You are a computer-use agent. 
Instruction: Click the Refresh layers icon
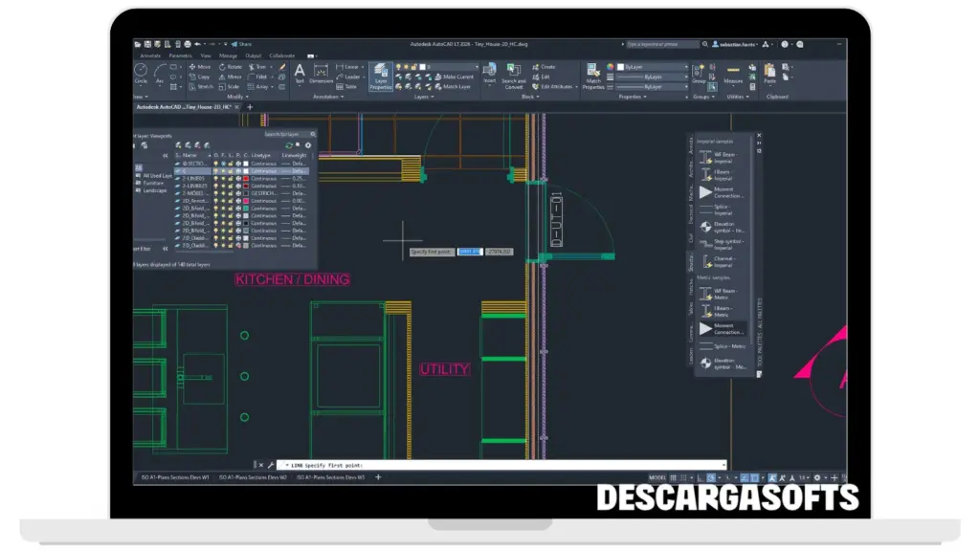289,145
